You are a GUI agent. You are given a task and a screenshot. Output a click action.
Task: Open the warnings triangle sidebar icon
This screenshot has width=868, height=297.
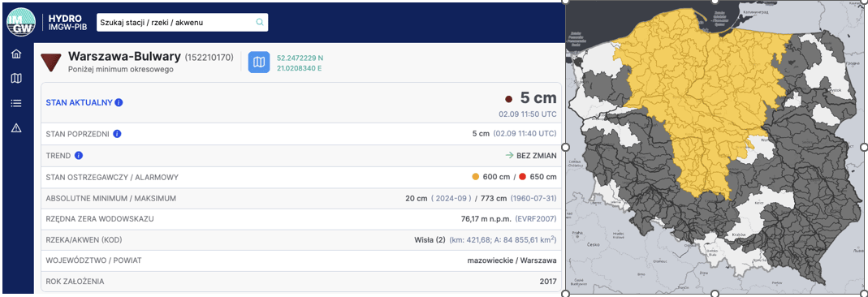click(16, 127)
